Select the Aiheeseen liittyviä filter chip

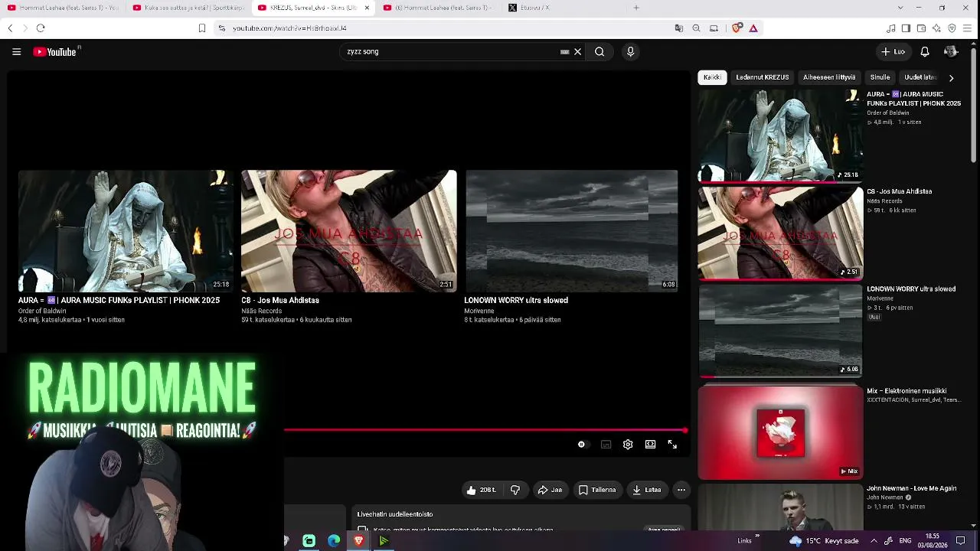pos(829,77)
